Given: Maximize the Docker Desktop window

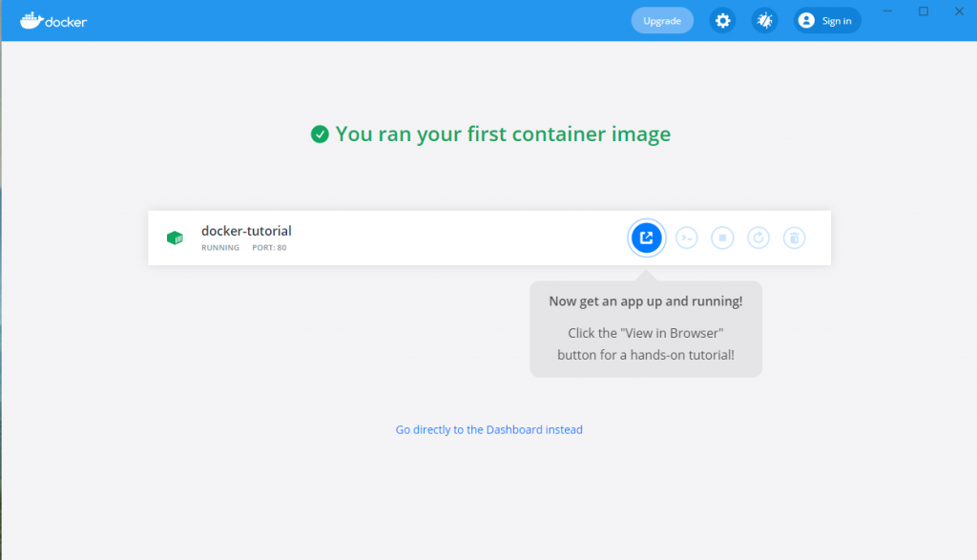Looking at the screenshot, I should [924, 11].
